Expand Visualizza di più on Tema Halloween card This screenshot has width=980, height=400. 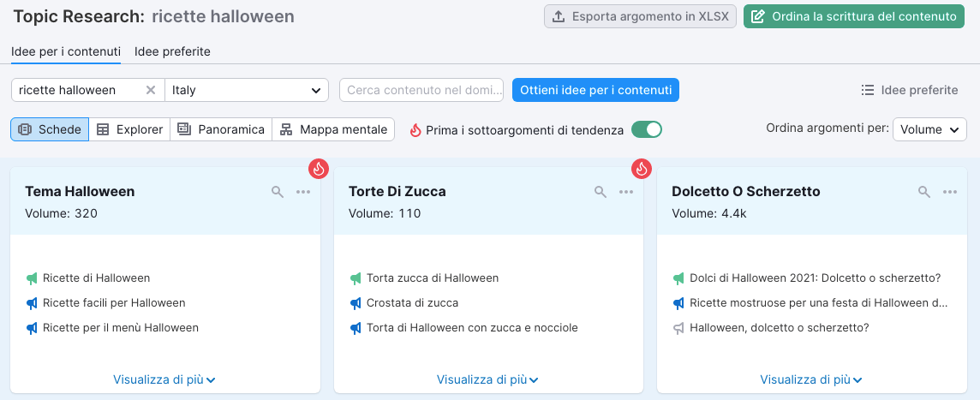164,379
